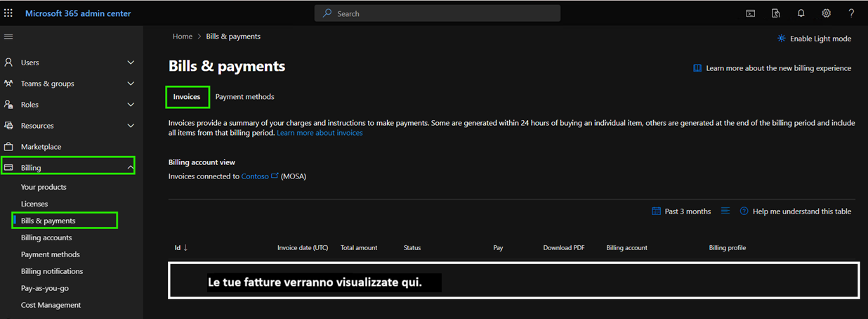Image resolution: width=868 pixels, height=319 pixels.
Task: Open Billing notifications in sidebar
Action: 52,271
